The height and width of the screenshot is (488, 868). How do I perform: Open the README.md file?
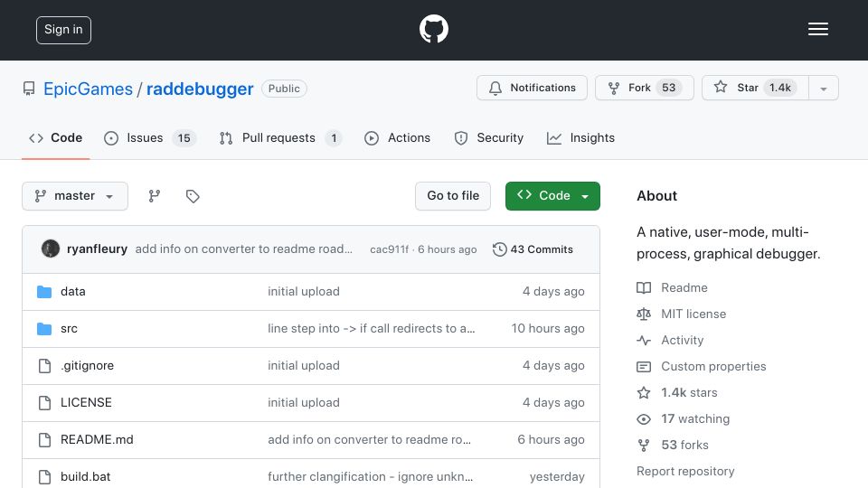coord(97,440)
